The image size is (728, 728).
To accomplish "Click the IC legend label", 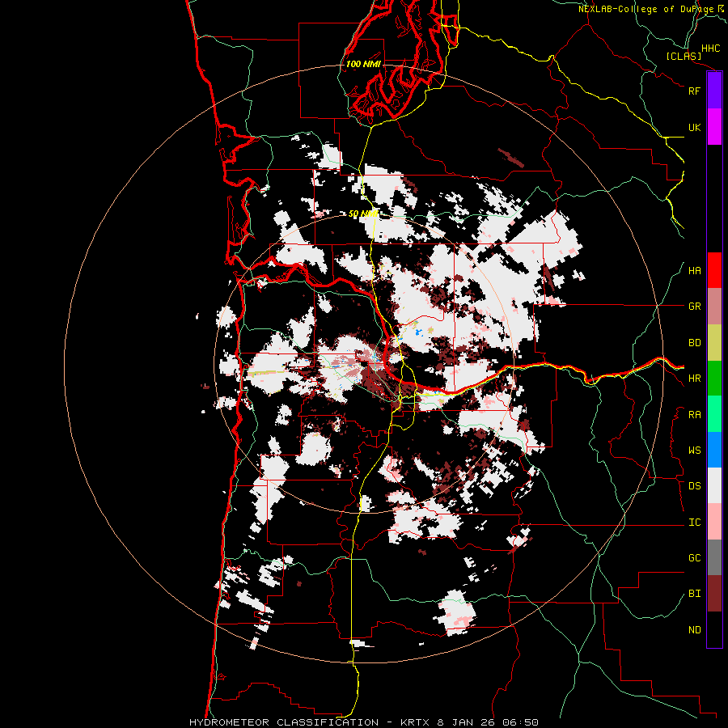I will [x=694, y=523].
